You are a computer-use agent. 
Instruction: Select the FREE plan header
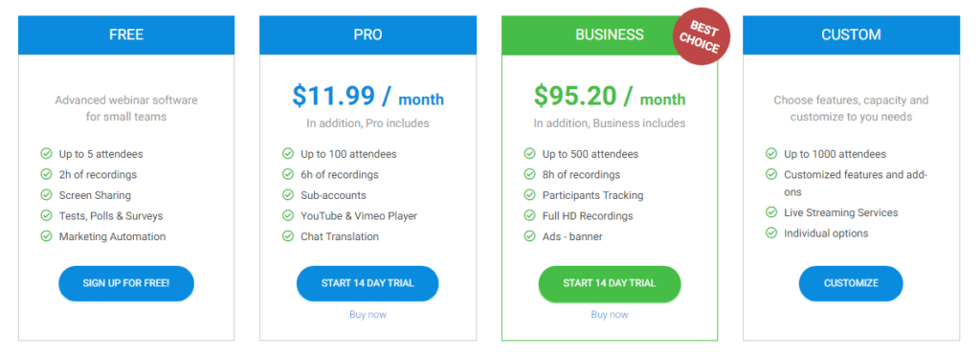coord(126,35)
